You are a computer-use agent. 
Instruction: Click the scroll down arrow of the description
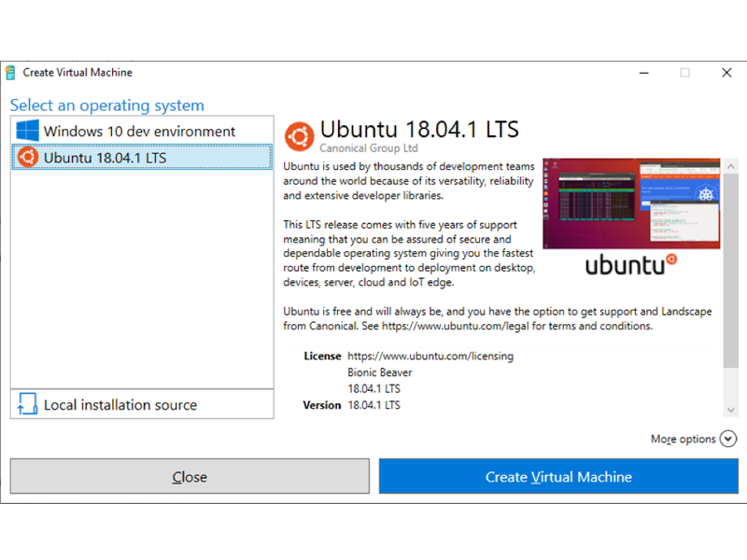731,410
